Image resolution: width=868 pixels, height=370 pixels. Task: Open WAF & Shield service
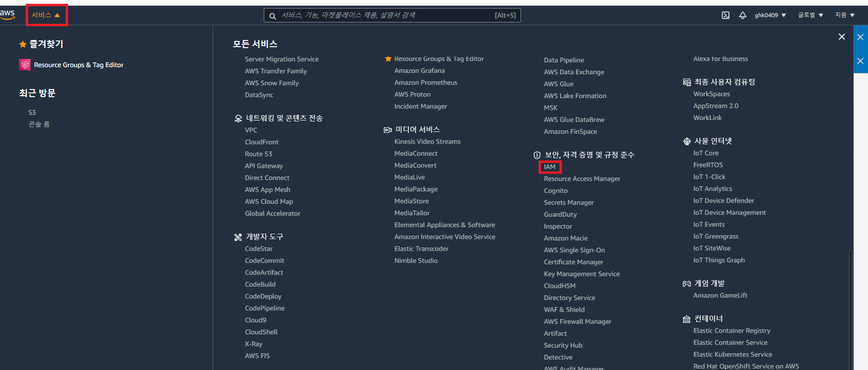click(564, 310)
